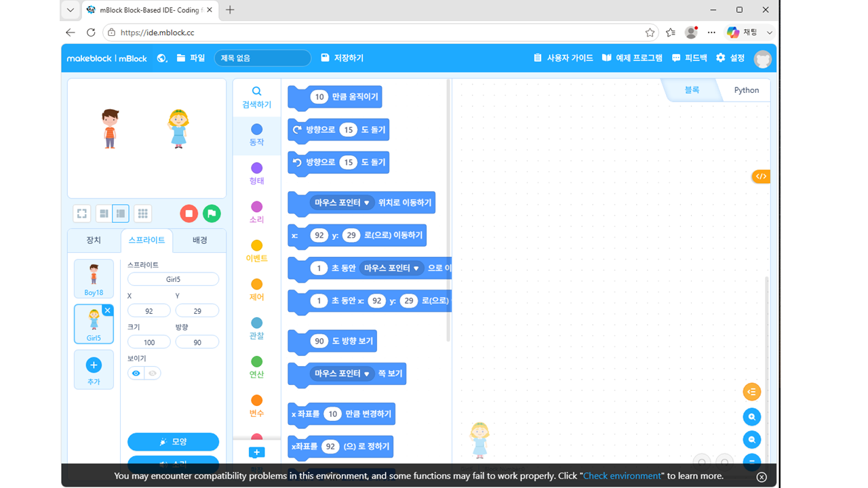The height and width of the screenshot is (488, 868).
Task: Hide the sprite with crossed-eye toggle
Action: coord(153,373)
